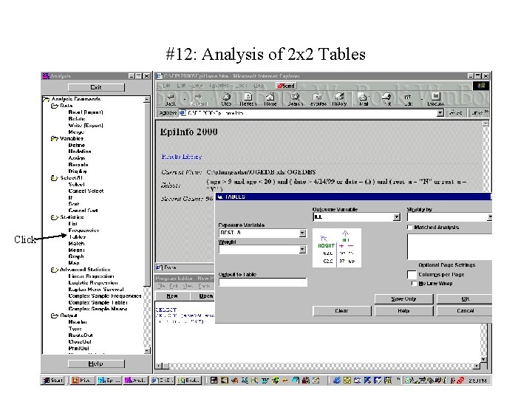Click the Analysis Commands root folder icon
Screen dimensions: 532x399
(x=46, y=99)
